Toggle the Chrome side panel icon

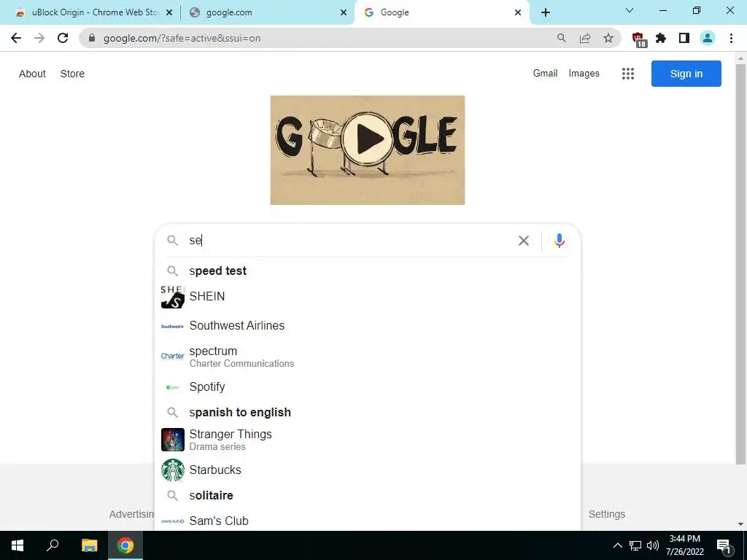(x=684, y=38)
